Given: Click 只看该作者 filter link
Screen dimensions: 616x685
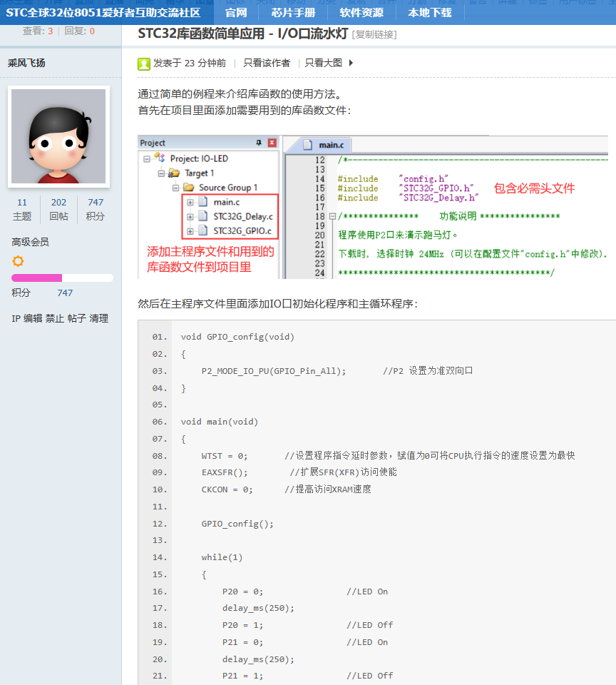Looking at the screenshot, I should pos(267,63).
